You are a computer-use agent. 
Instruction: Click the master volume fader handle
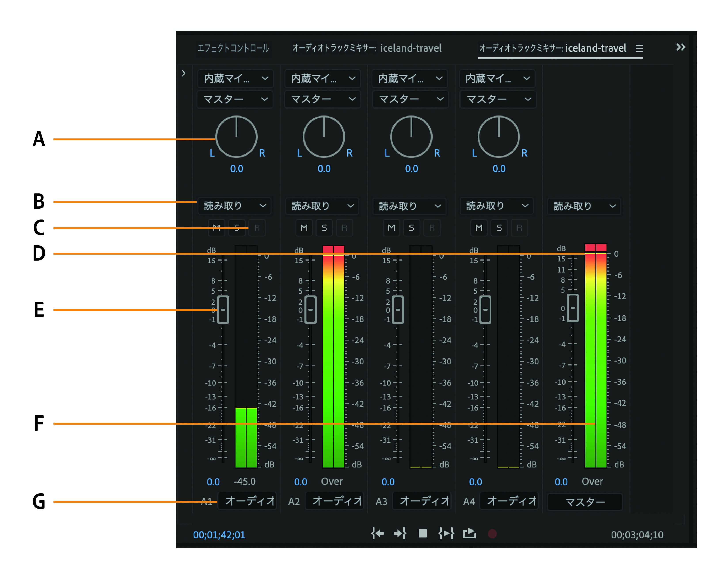[x=573, y=308]
